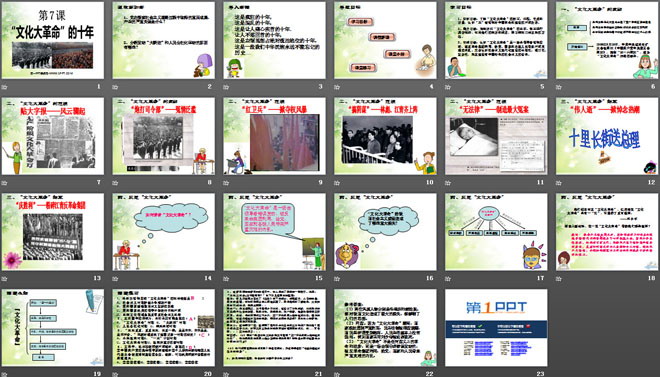Select slide 17 thumbnail with branching diagram
This screenshot has width=660, height=377.
(496, 232)
